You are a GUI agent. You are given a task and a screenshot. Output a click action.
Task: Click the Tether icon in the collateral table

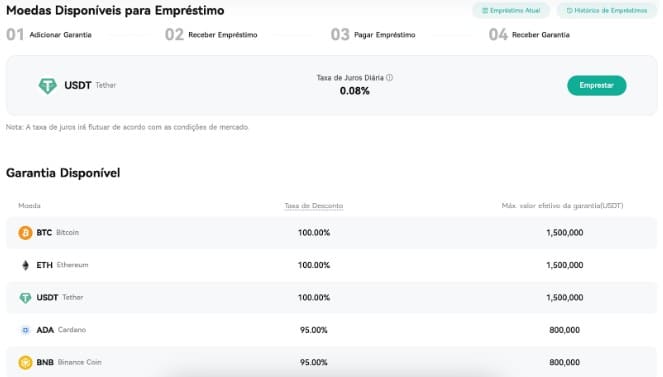coord(25,298)
